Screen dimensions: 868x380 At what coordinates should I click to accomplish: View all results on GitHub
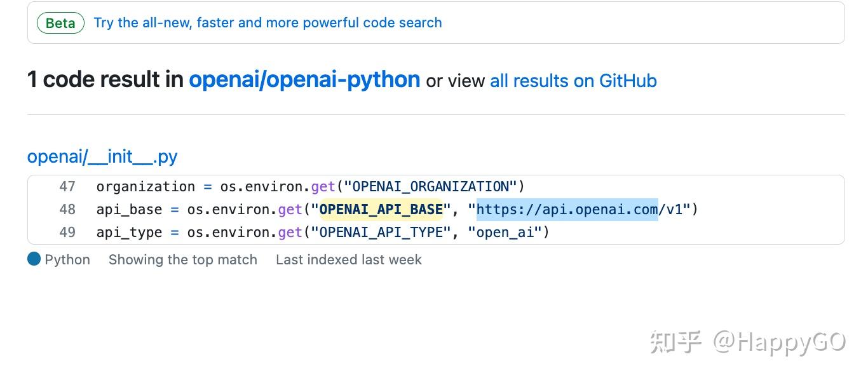(573, 81)
